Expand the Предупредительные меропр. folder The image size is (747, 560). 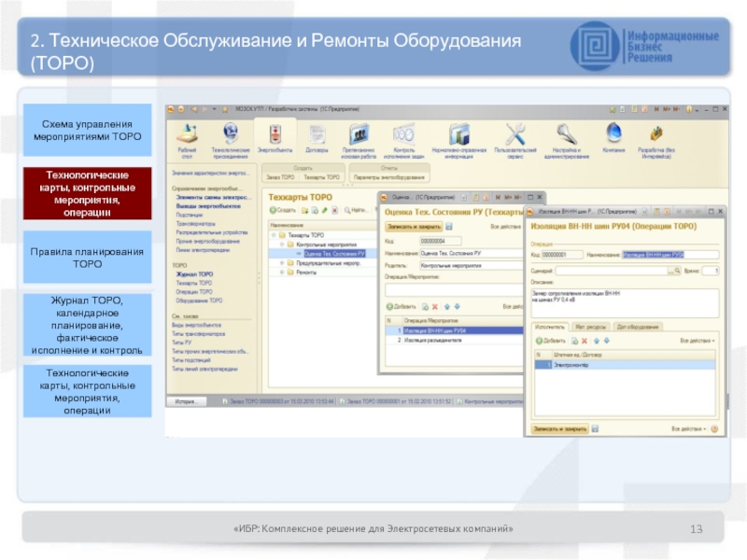(282, 263)
